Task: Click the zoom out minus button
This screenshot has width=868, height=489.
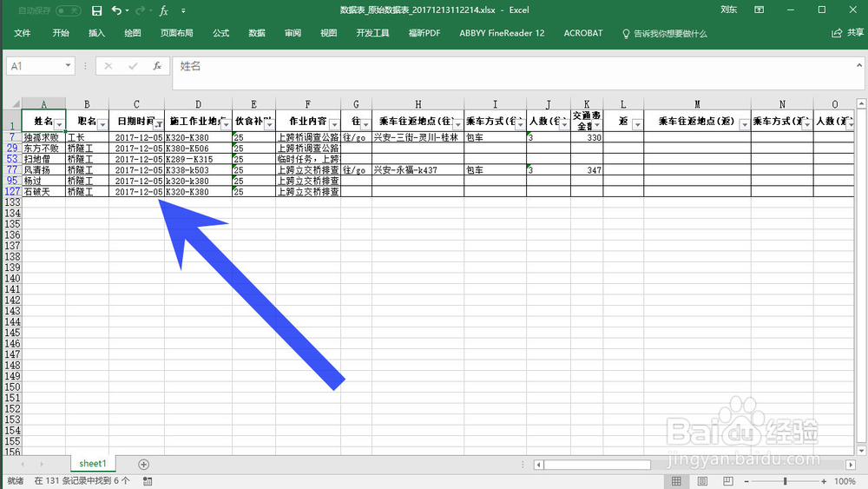Action: (746, 482)
